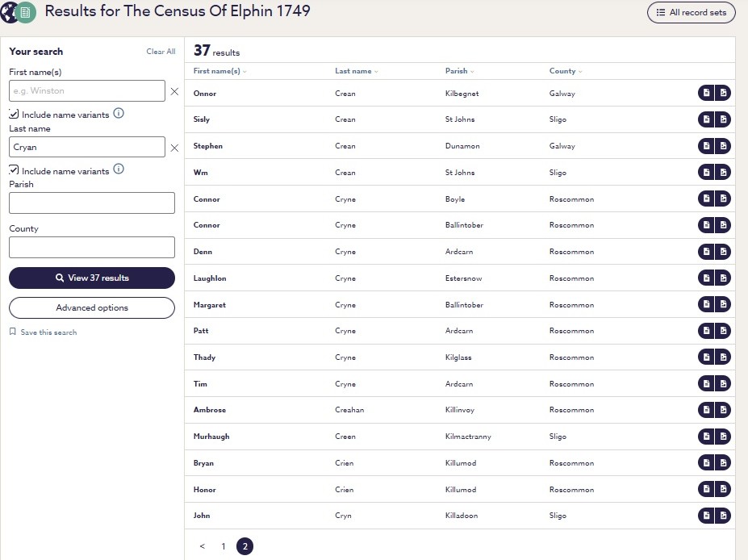Clear the Last name Cryan with X
Viewport: 748px width, 560px height.
174,148
